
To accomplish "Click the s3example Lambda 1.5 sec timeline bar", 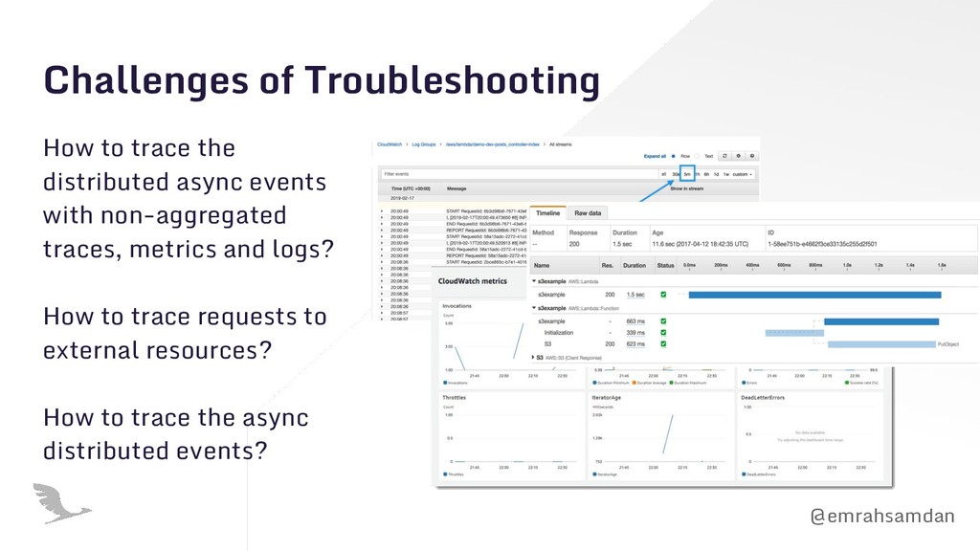I will click(815, 295).
